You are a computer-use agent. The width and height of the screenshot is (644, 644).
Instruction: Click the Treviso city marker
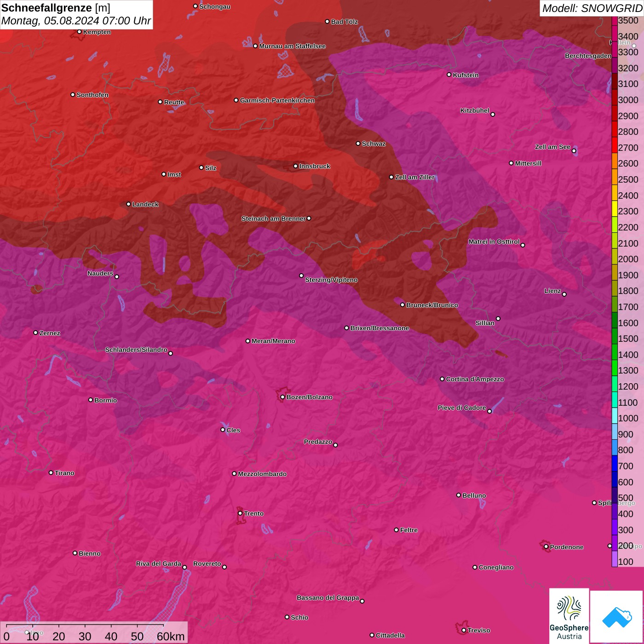pos(464,630)
